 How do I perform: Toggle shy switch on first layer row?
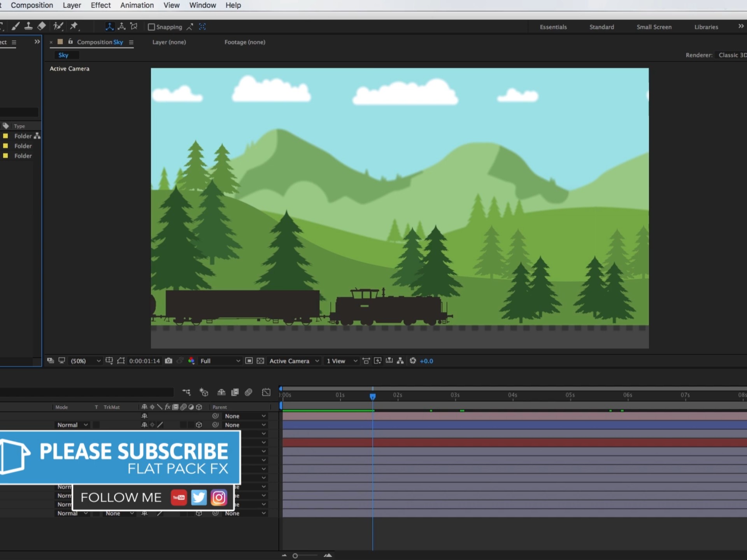[144, 416]
